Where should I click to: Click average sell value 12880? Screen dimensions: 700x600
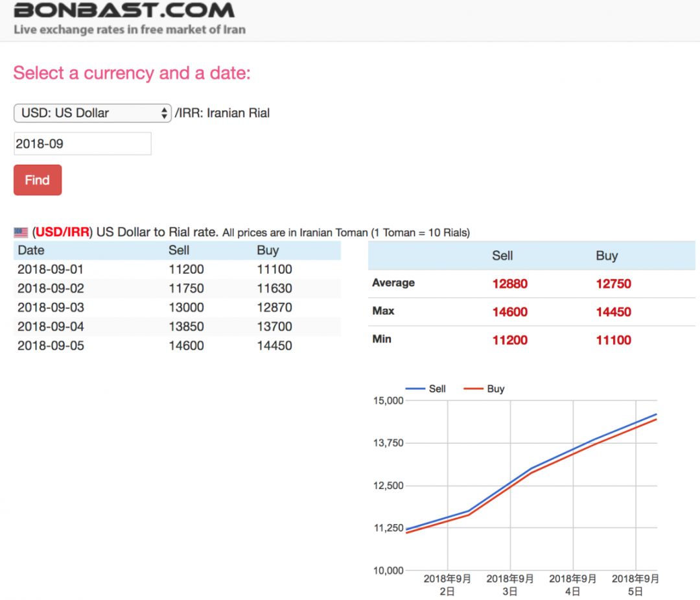click(x=510, y=283)
